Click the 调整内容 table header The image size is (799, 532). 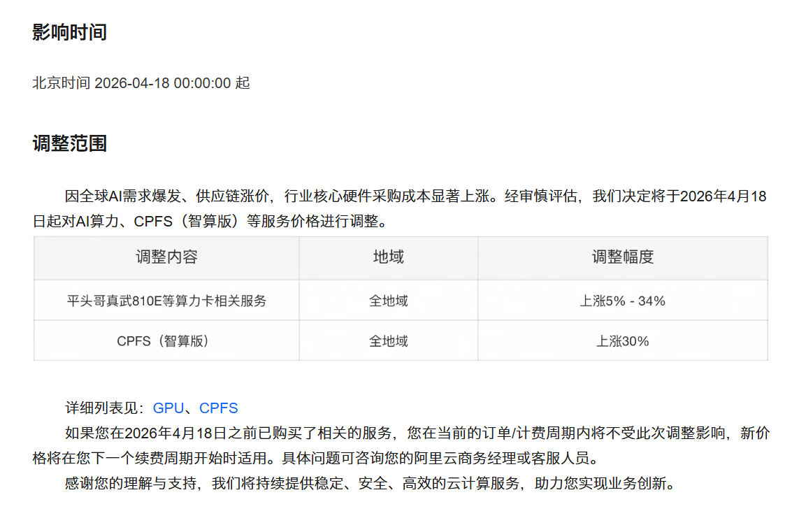click(x=166, y=257)
